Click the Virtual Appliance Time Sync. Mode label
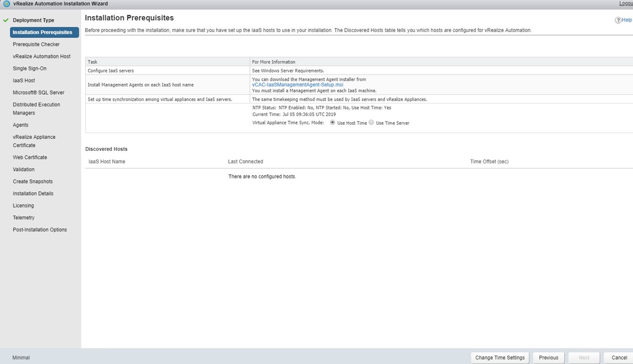 [288, 123]
